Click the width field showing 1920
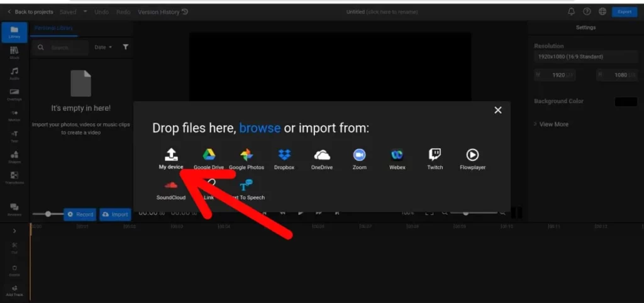The width and height of the screenshot is (644, 303). coord(555,75)
